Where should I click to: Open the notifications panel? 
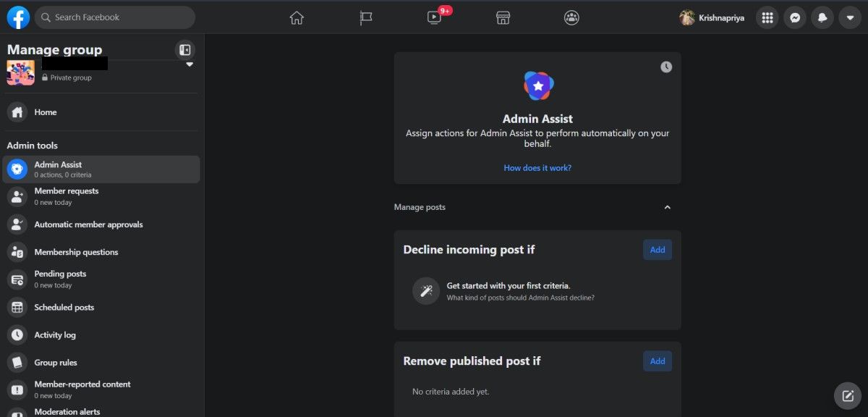point(822,17)
